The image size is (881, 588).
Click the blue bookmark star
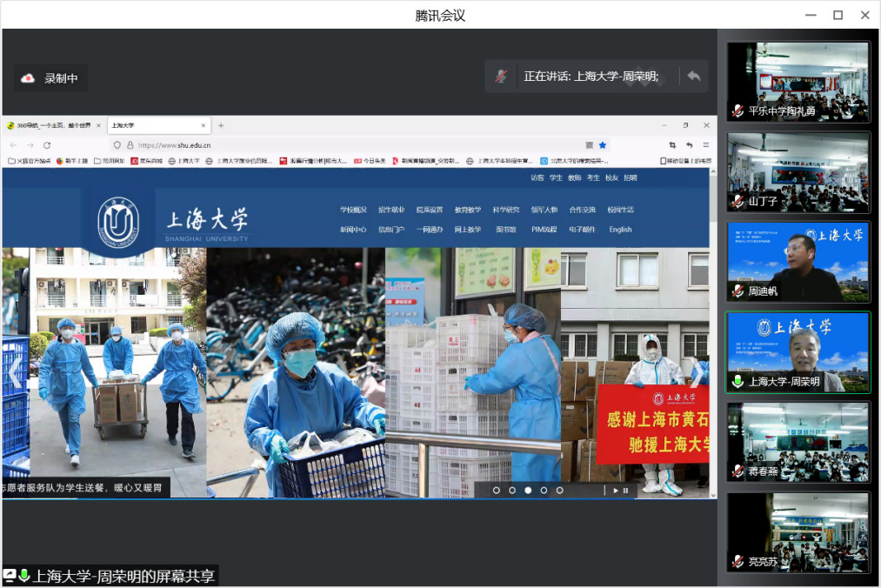click(603, 145)
